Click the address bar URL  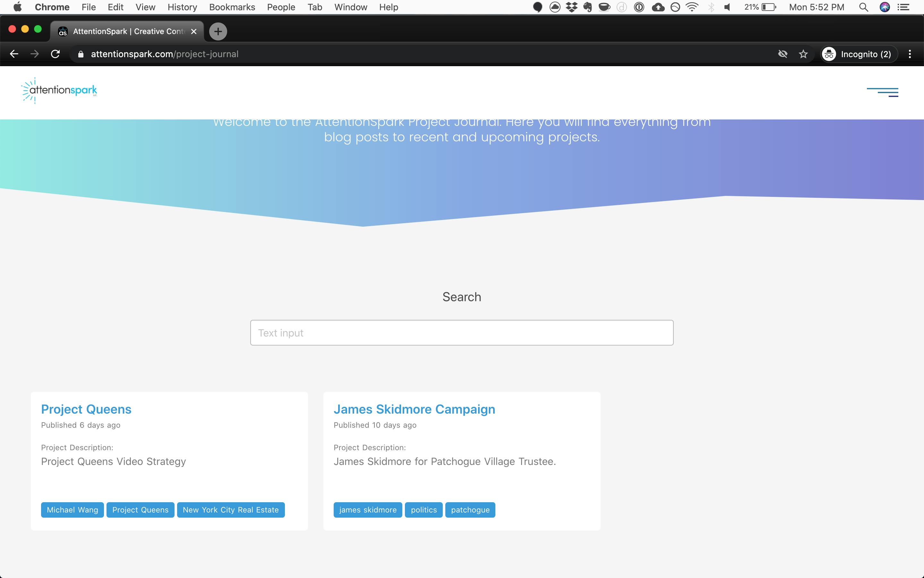(x=165, y=54)
